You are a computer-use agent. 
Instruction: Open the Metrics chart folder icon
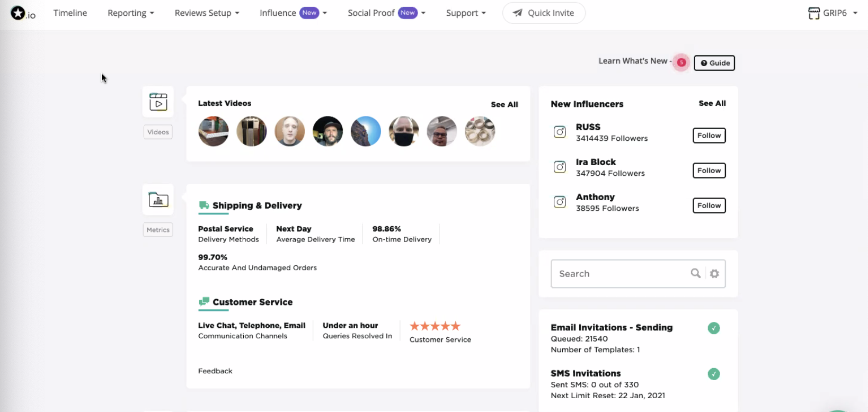tap(158, 200)
